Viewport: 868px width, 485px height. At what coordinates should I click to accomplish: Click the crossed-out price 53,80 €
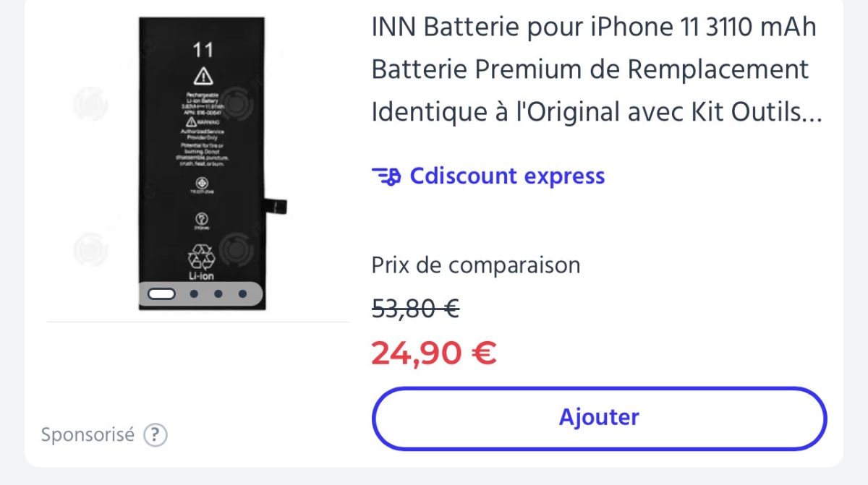pyautogui.click(x=414, y=309)
